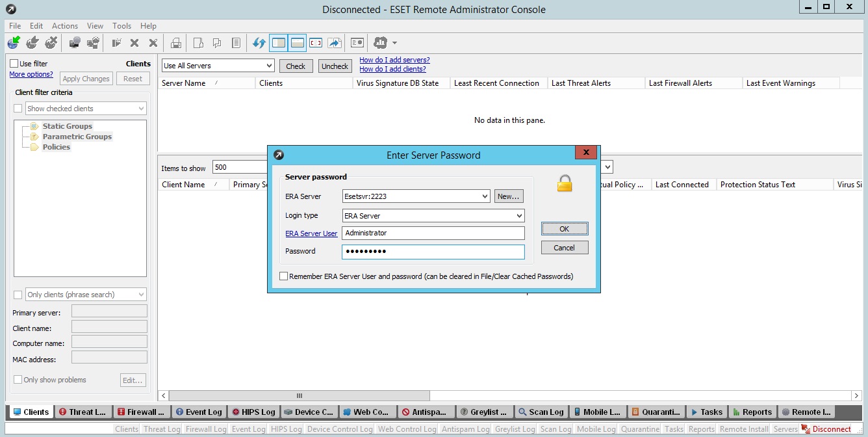Click the blue refresh arrows icon
Viewport: 868px width, 437px height.
pos(259,43)
